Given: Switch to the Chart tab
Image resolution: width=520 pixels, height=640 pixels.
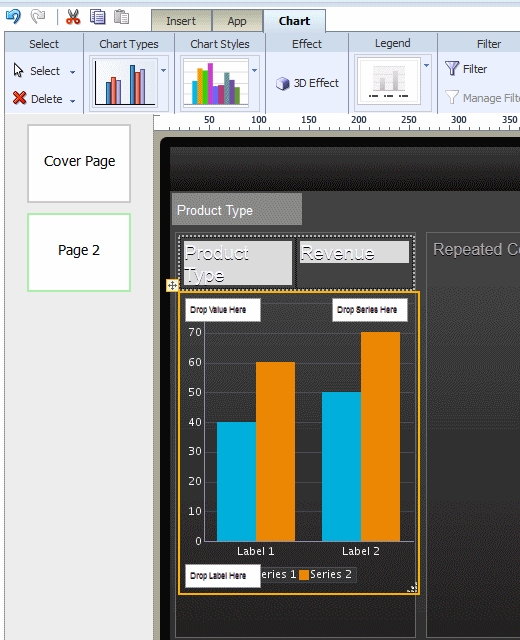Looking at the screenshot, I should coord(294,21).
